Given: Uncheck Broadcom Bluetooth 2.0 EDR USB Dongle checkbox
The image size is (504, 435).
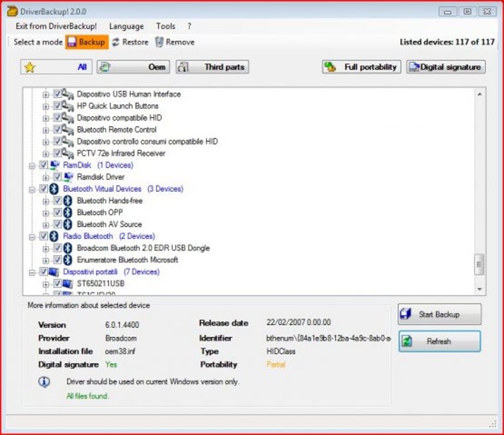Looking at the screenshot, I should pyautogui.click(x=57, y=248).
